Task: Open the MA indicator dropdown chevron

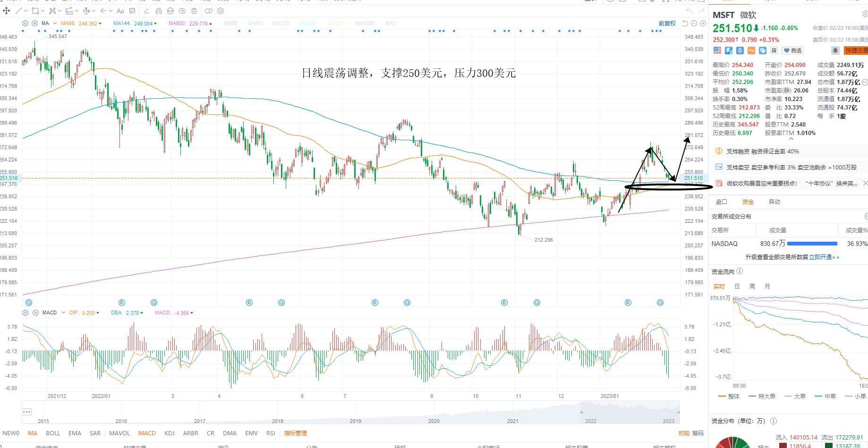Action: [x=55, y=23]
